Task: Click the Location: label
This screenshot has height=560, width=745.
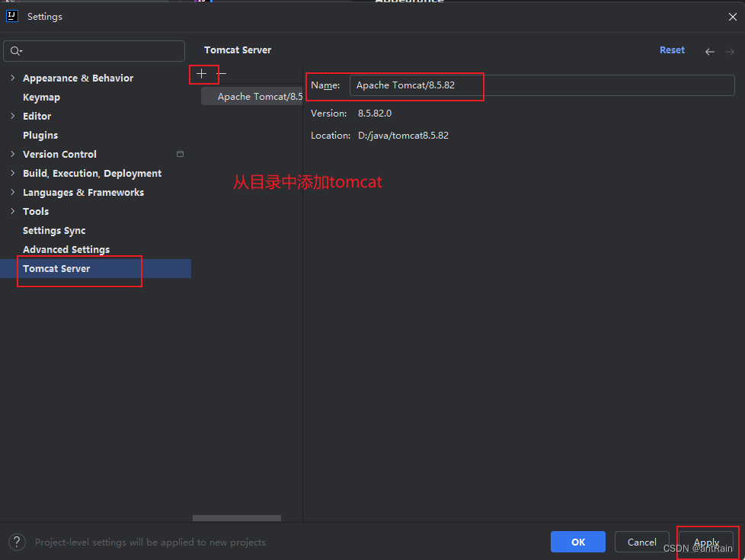Action: (x=331, y=136)
